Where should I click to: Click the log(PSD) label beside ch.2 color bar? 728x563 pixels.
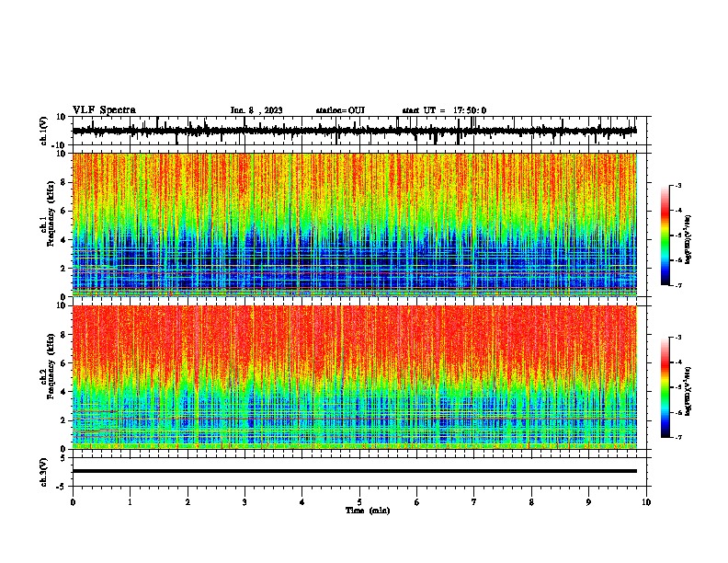pyautogui.click(x=688, y=391)
